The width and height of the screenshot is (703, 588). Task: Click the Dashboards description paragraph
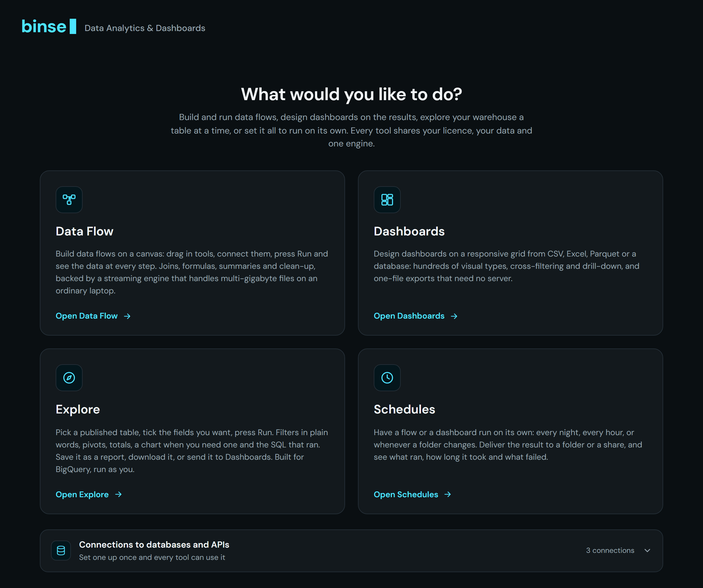506,266
